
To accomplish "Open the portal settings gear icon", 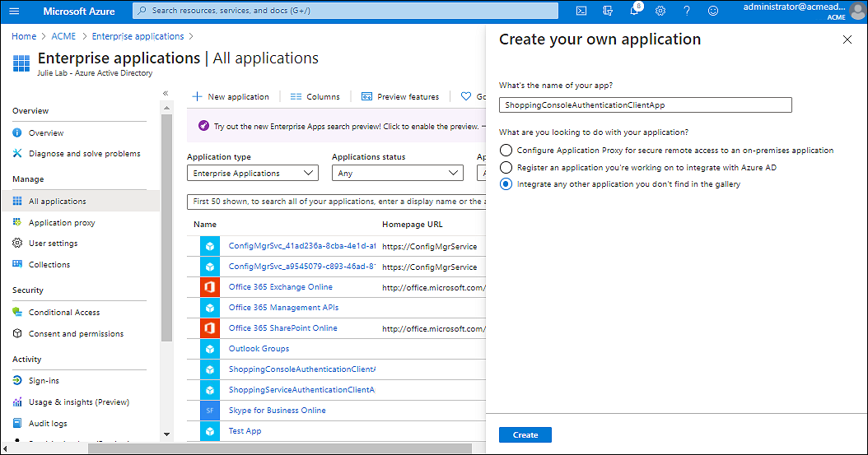I will point(660,12).
